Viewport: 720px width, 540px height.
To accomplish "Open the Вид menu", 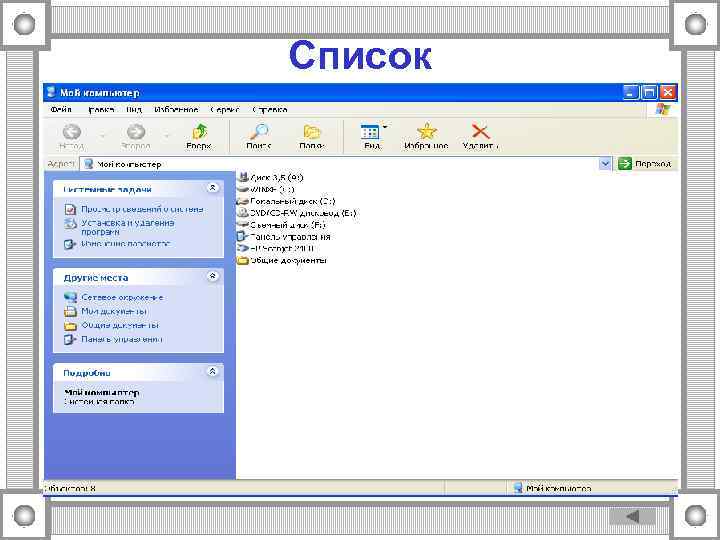I will point(134,110).
